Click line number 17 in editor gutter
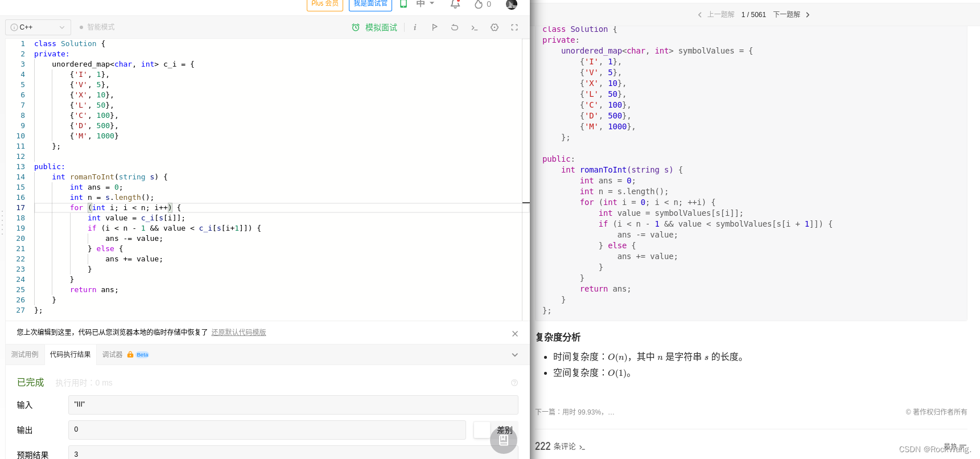 tap(20, 208)
